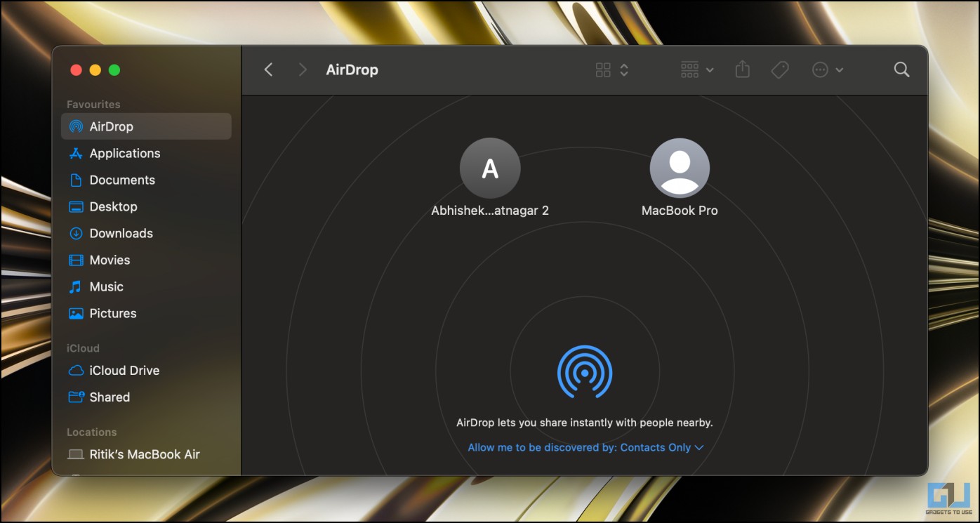Select the Ritik's MacBook Air label
Screen dimensions: 980x523
[x=145, y=455]
